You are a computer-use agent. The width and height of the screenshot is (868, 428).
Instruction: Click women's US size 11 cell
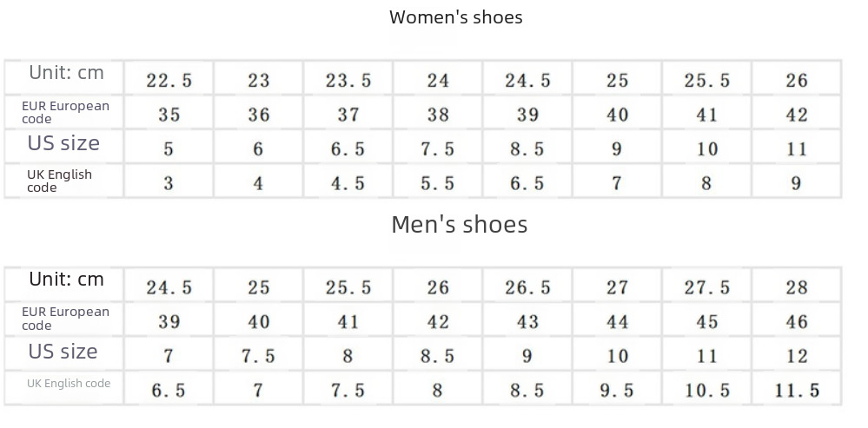coord(797,149)
